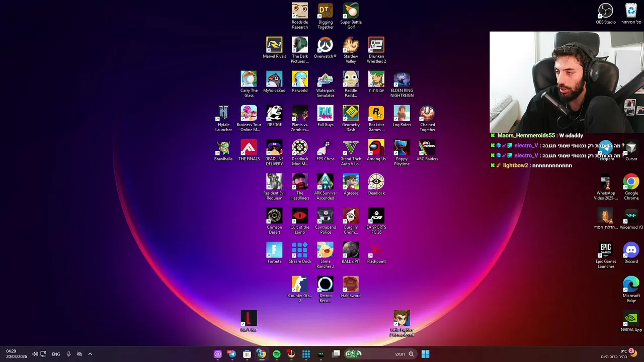Image resolution: width=644 pixels, height=362 pixels.
Task: Open the Hytale Launcher icon
Action: (223, 119)
